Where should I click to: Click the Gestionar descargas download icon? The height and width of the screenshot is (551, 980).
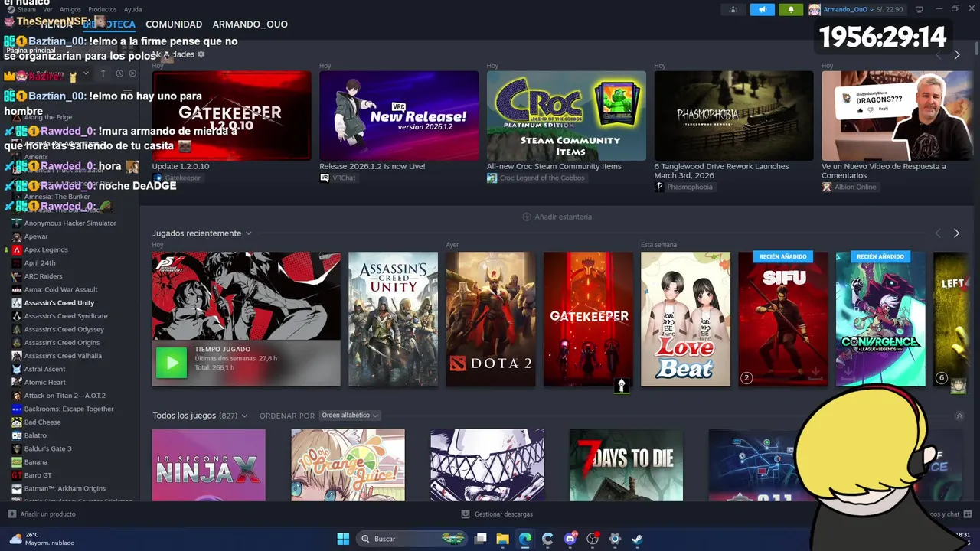[x=465, y=514]
